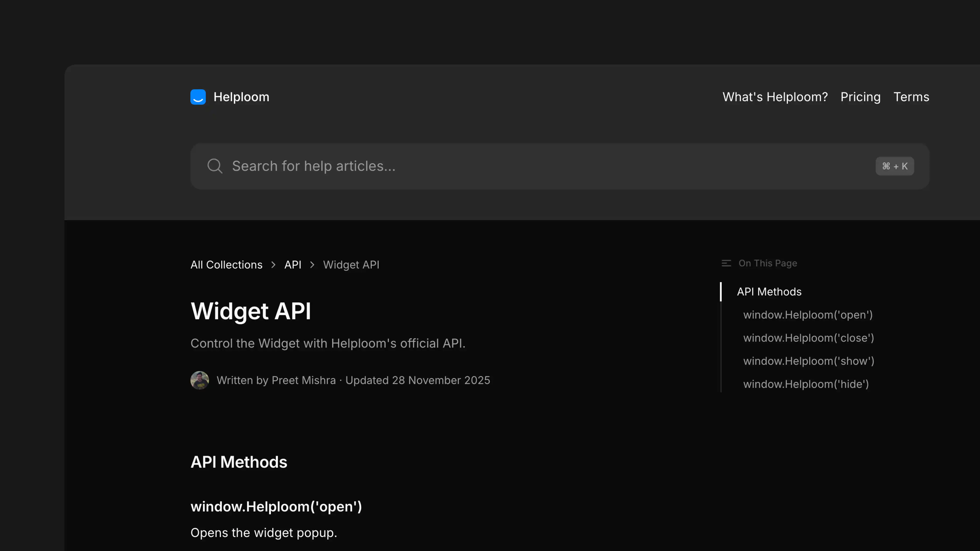Click the Written by Preet Mishra byline
The image size is (980, 551).
276,380
